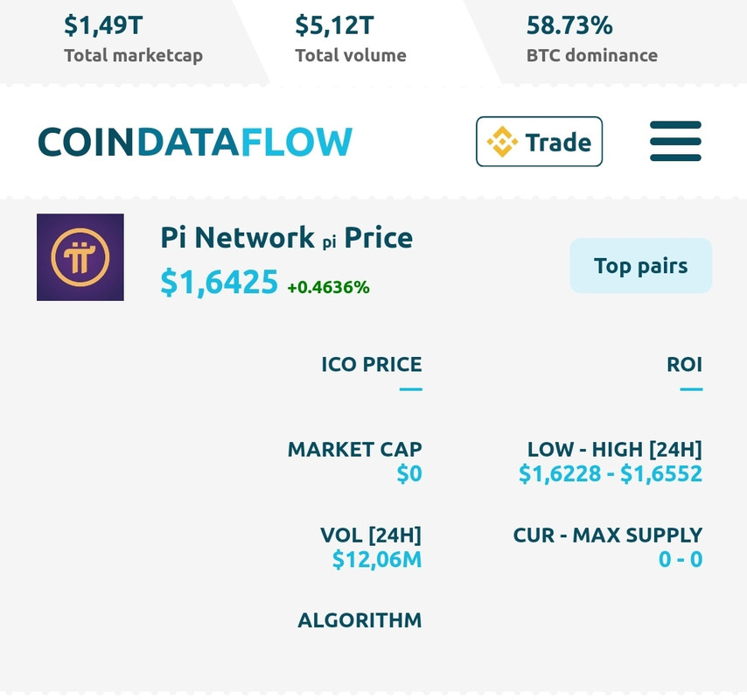Click the Binance Trade button
Viewport: 747px width, 700px height.
(539, 142)
